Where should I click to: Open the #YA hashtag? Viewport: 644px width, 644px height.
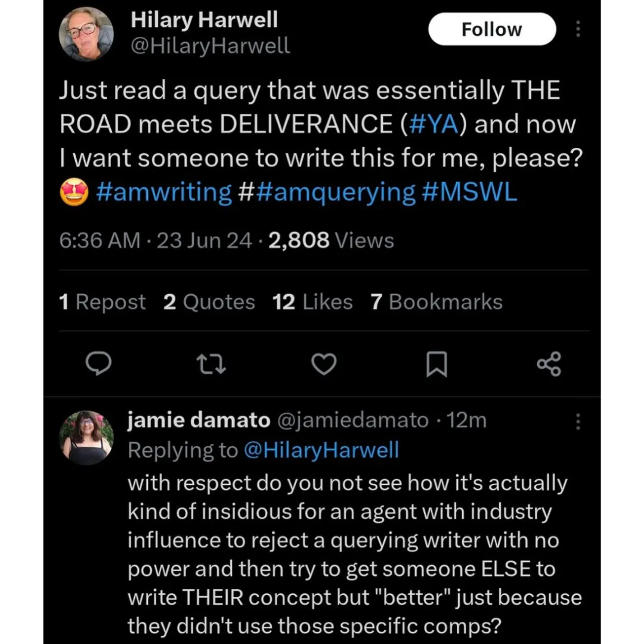pos(434,123)
